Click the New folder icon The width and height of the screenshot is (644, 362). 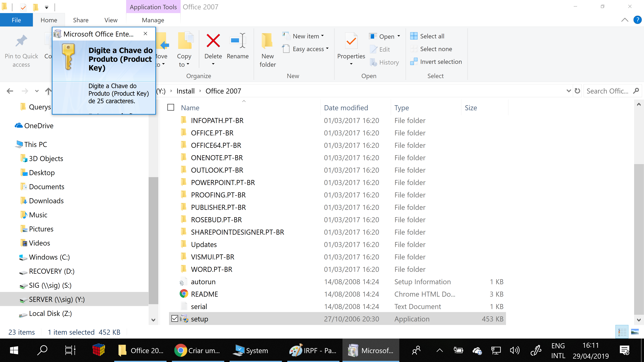[x=267, y=41]
